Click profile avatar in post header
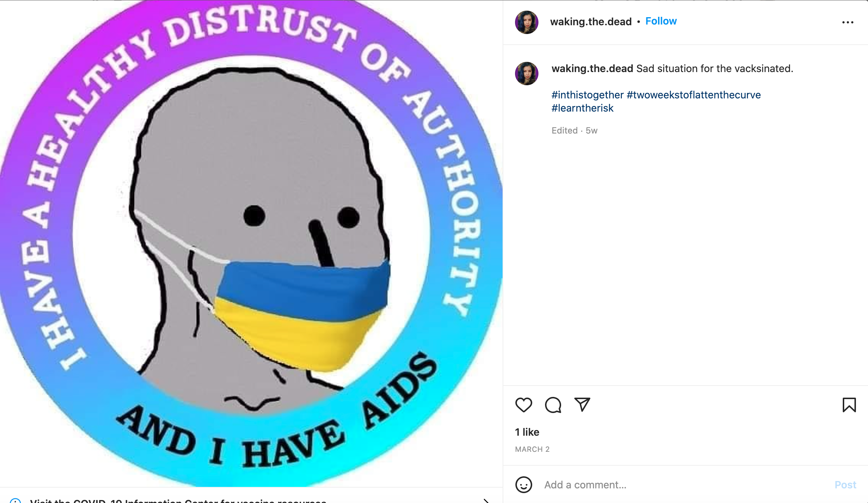The width and height of the screenshot is (868, 503). pos(526,22)
